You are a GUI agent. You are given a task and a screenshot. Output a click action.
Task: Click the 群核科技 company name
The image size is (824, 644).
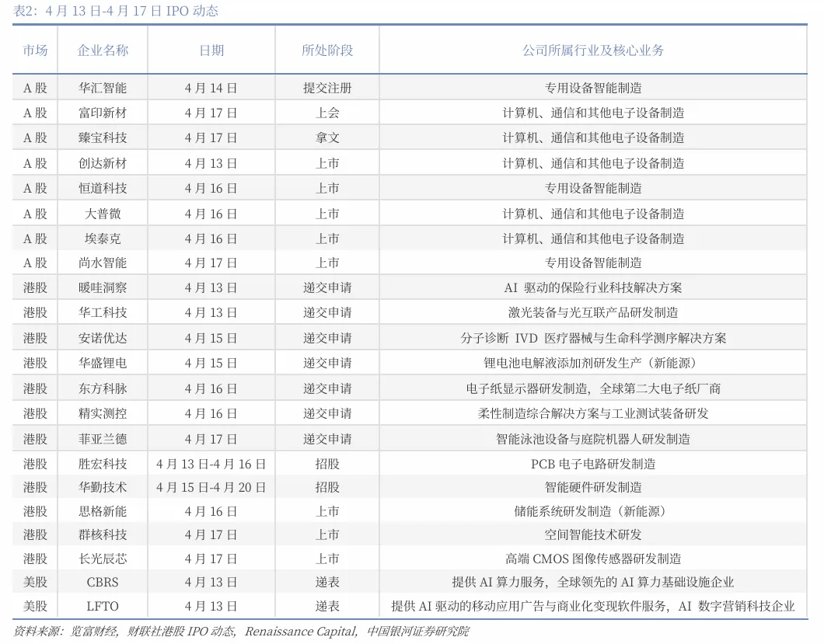[x=103, y=534]
